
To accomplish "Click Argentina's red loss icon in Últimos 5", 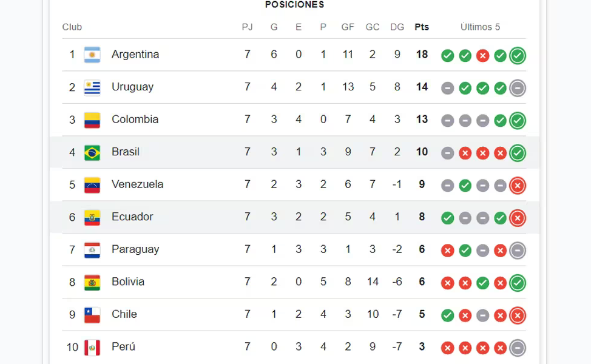I will 482,55.
